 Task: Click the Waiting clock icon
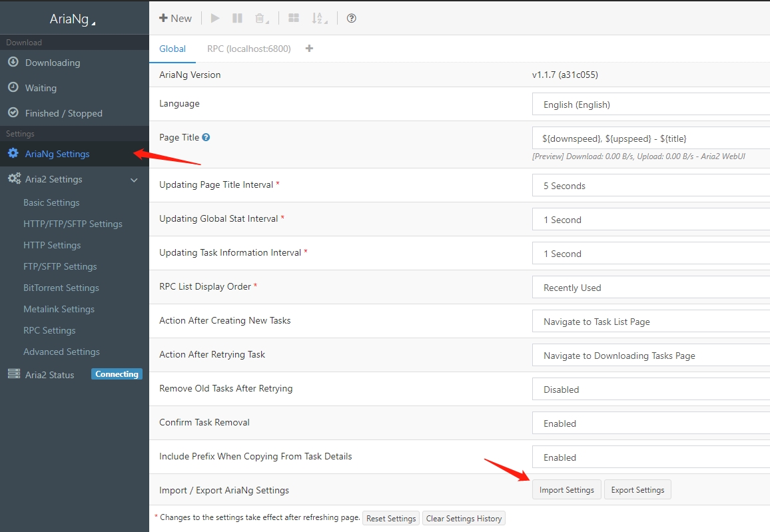pyautogui.click(x=13, y=87)
